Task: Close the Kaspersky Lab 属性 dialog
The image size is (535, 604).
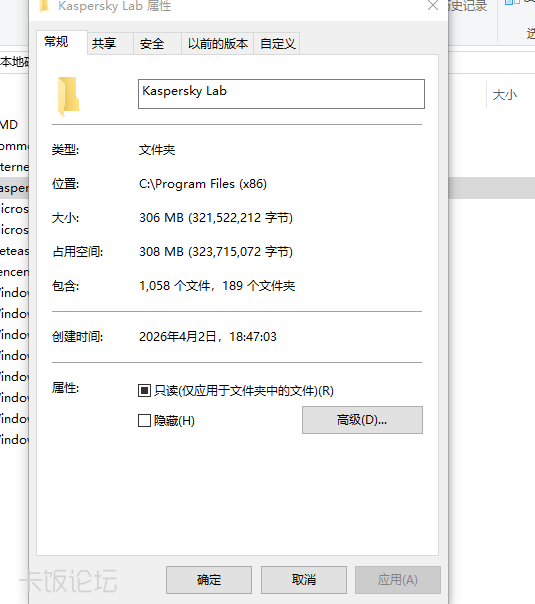Action: [433, 5]
